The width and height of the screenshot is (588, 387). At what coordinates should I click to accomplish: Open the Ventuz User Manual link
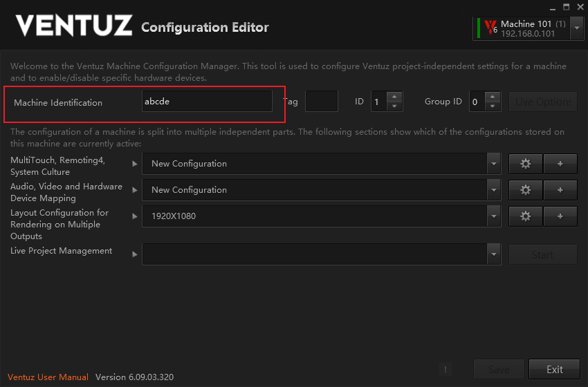coord(48,377)
